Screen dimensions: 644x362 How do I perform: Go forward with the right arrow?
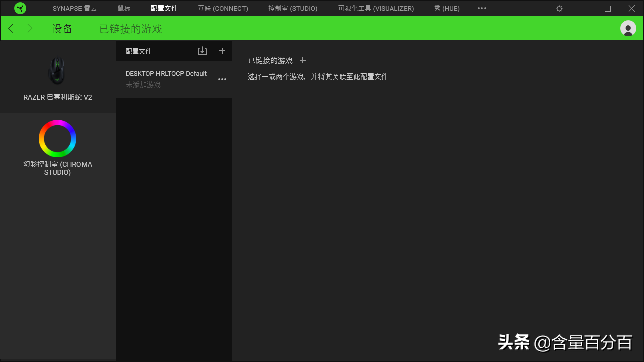click(x=30, y=28)
